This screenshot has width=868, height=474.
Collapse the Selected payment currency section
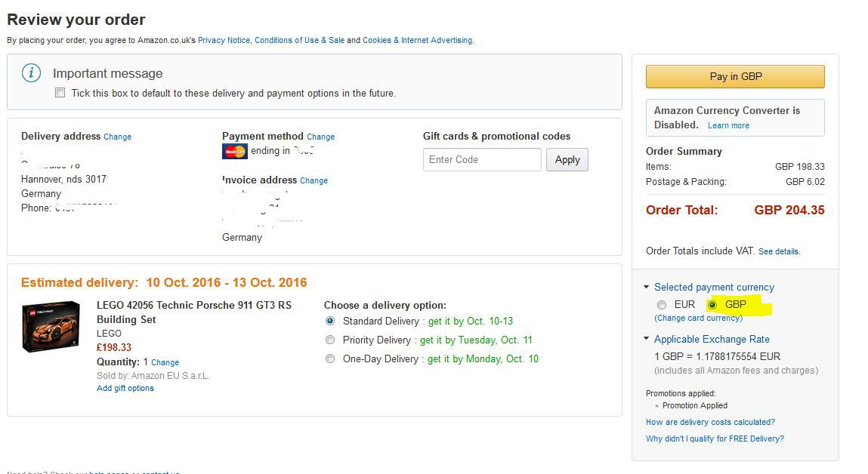647,287
